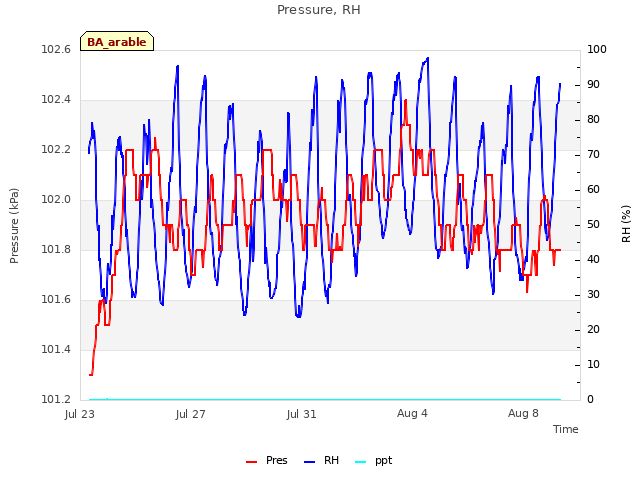Click the 90 RH tick label
This screenshot has height=480, width=640.
[x=593, y=85]
